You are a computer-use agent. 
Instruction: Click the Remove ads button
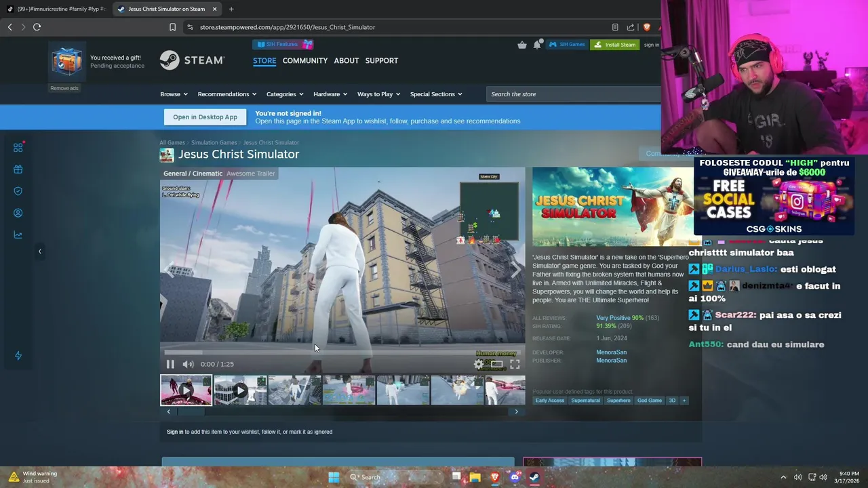pos(64,88)
